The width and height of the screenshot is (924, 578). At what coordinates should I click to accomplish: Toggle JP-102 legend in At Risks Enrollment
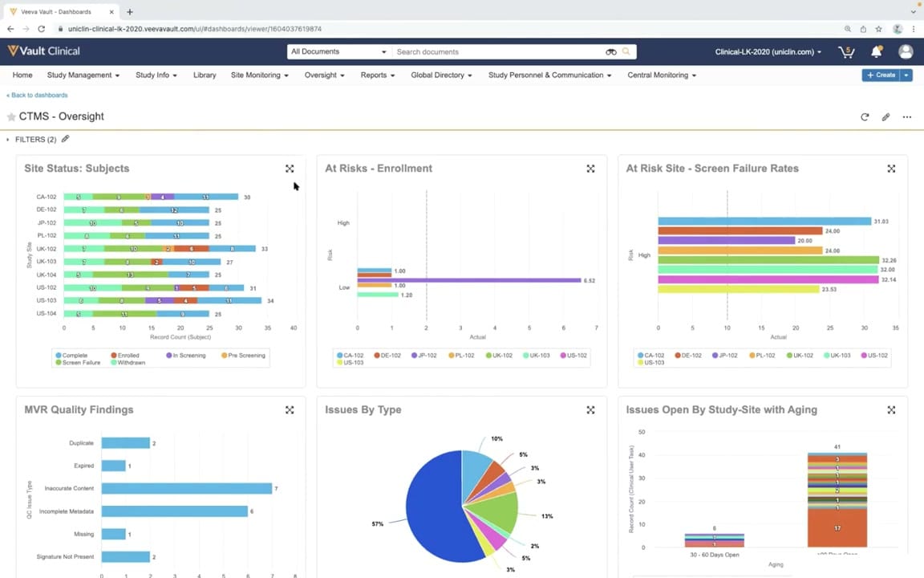click(x=424, y=356)
